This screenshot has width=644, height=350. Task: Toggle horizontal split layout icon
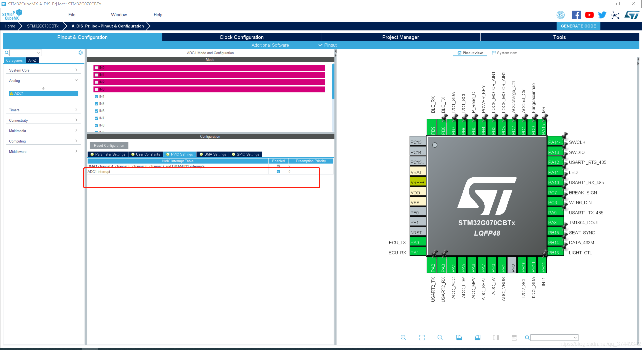514,338
